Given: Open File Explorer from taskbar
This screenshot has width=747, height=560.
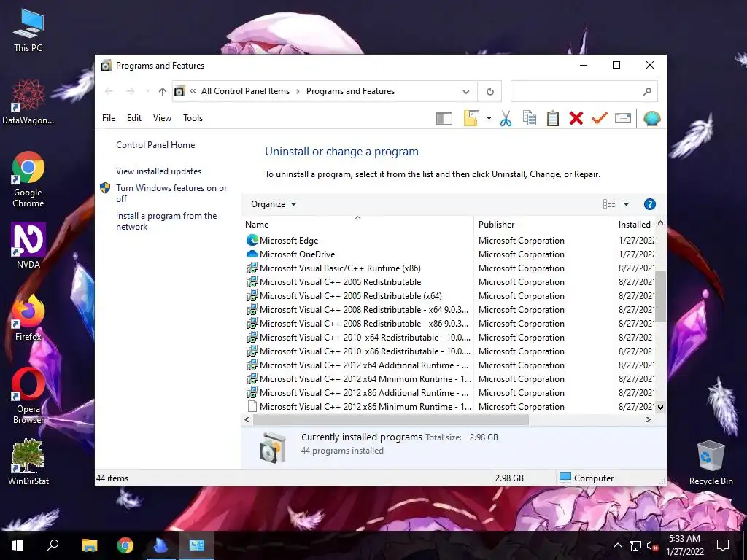Looking at the screenshot, I should pos(89,545).
